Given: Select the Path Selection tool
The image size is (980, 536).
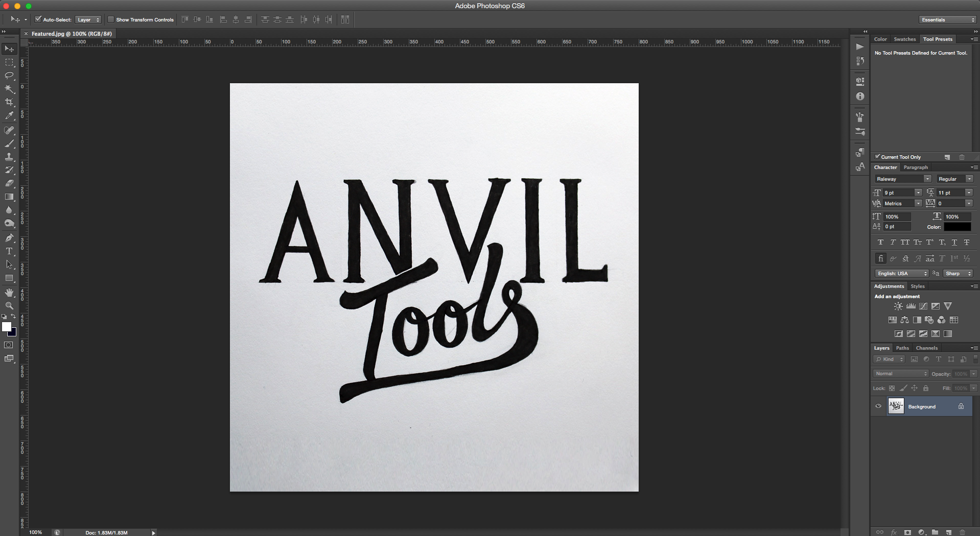Looking at the screenshot, I should [x=9, y=264].
